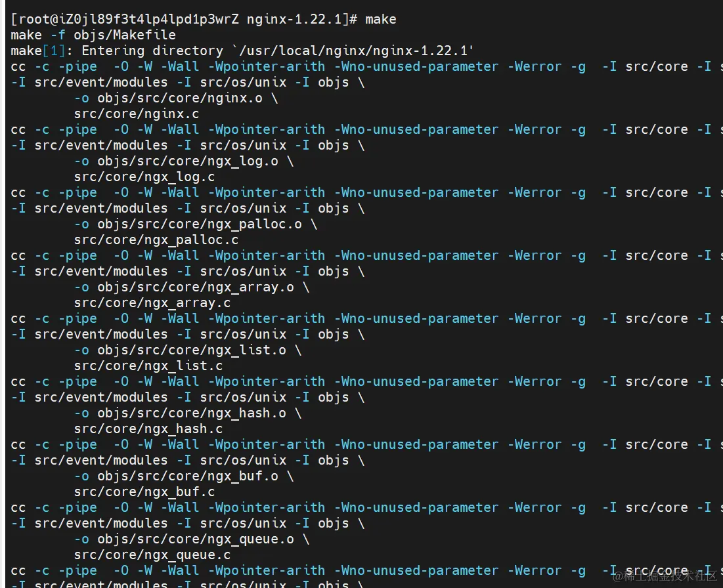This screenshot has height=588, width=723.
Task: Click the text "src/core/ngx_list.c"
Action: pyautogui.click(x=148, y=366)
